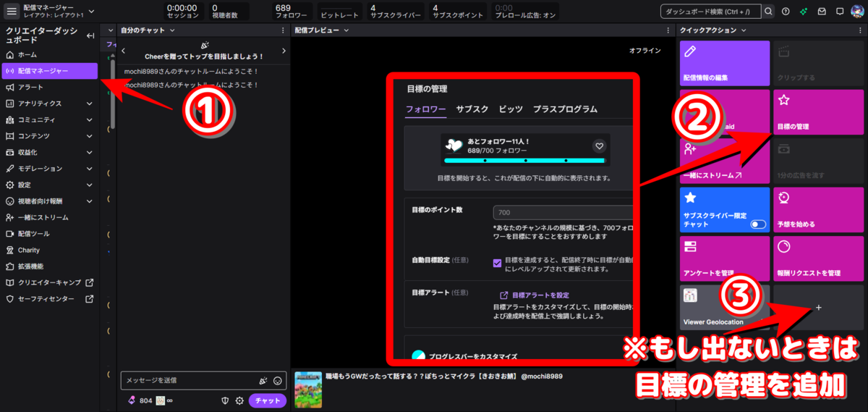The image size is (868, 412).
Task: Open the 目標アラートを設定 link
Action: point(535,295)
